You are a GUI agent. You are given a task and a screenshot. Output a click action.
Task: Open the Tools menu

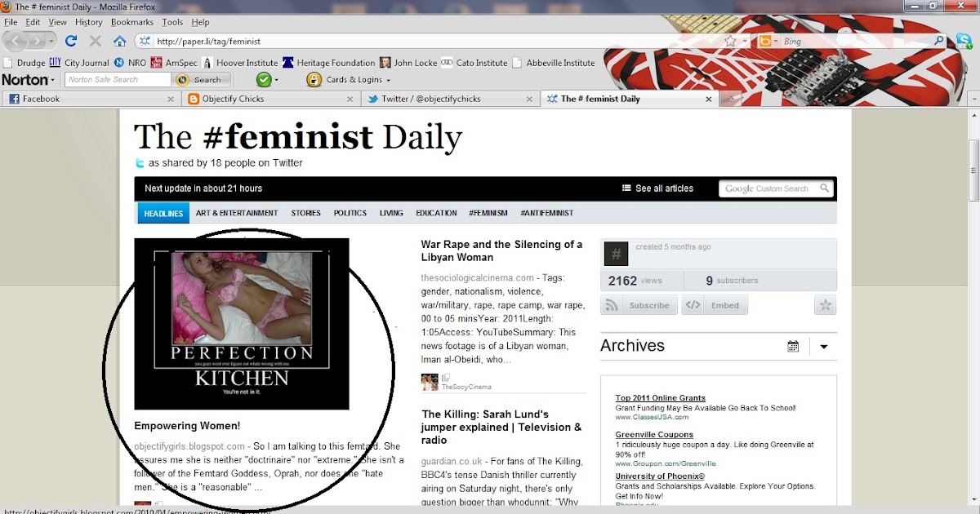(x=172, y=22)
